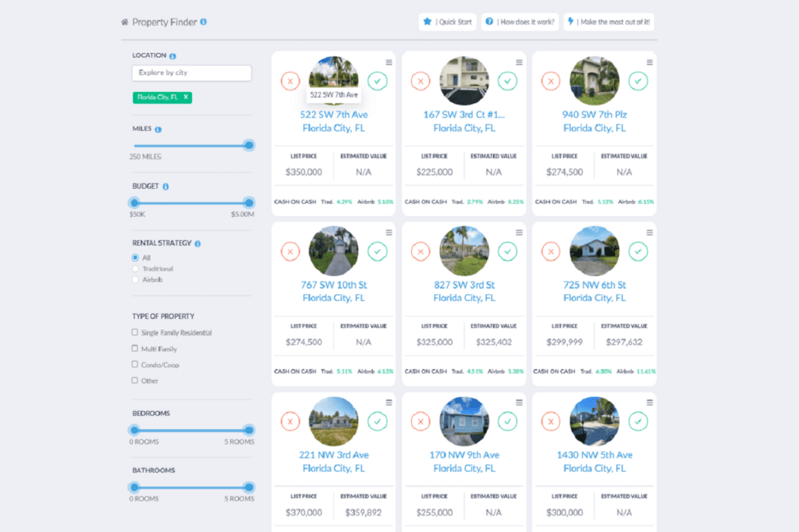Image resolution: width=799 pixels, height=532 pixels.
Task: Approve 940 SW 7th Plz with green checkmark
Action: 638,80
